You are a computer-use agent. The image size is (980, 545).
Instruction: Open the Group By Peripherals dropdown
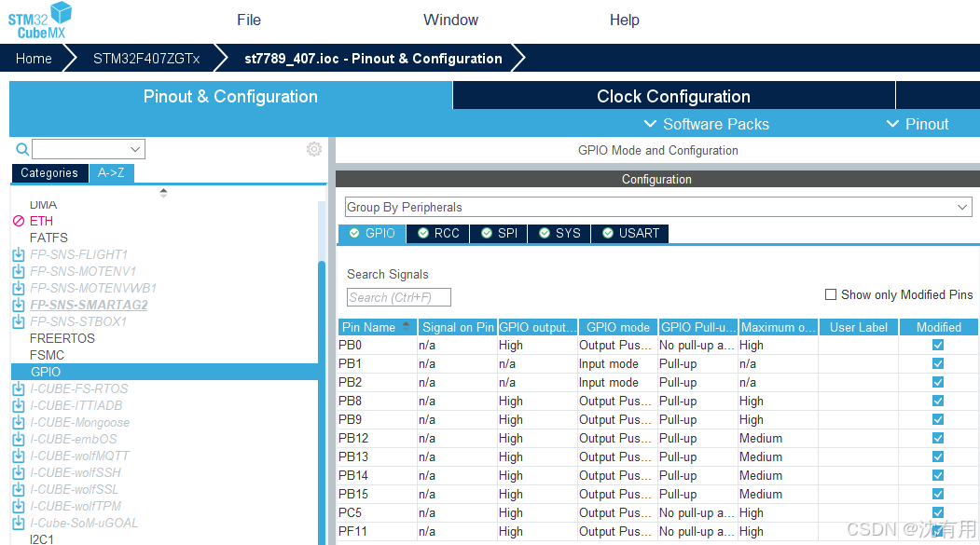[x=658, y=207]
